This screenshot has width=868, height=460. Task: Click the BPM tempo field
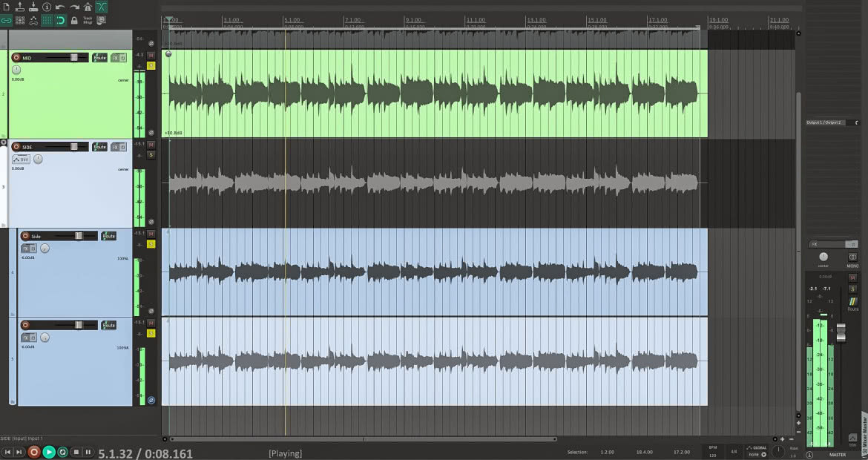click(713, 451)
